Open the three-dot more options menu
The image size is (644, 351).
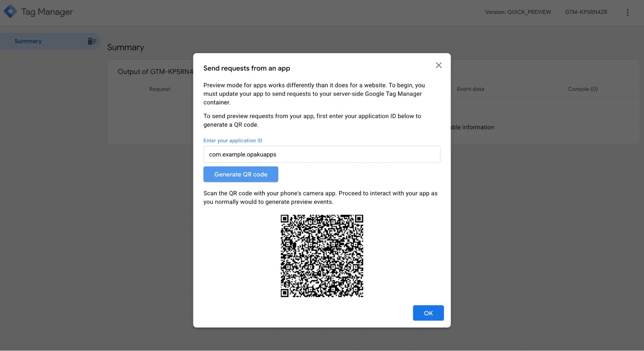(x=627, y=12)
